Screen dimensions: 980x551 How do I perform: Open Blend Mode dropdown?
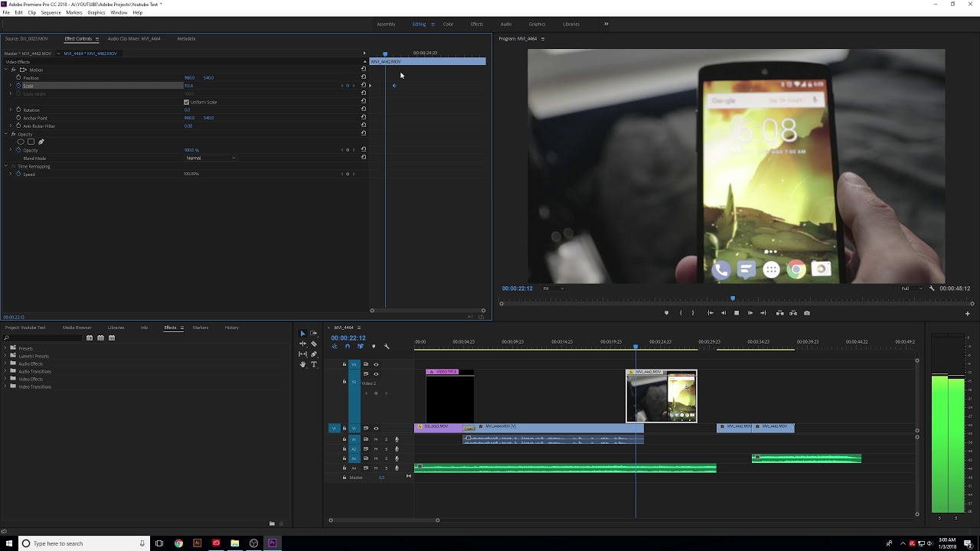(211, 158)
